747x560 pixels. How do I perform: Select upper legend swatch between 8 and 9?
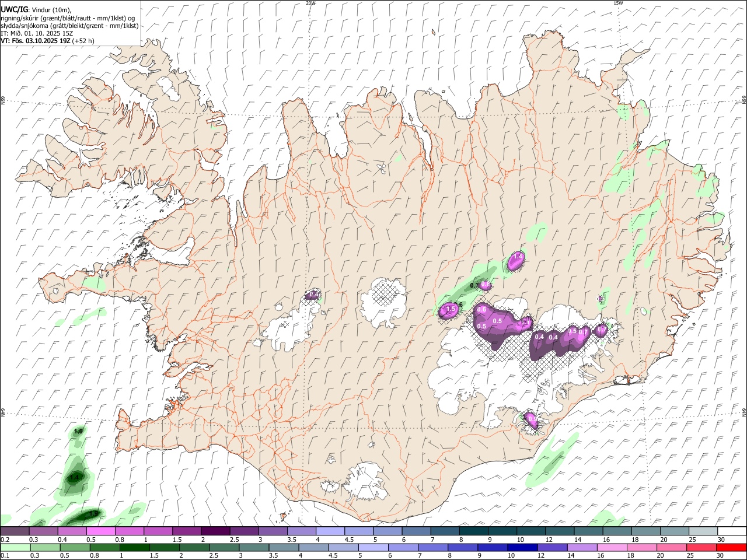[x=474, y=531]
